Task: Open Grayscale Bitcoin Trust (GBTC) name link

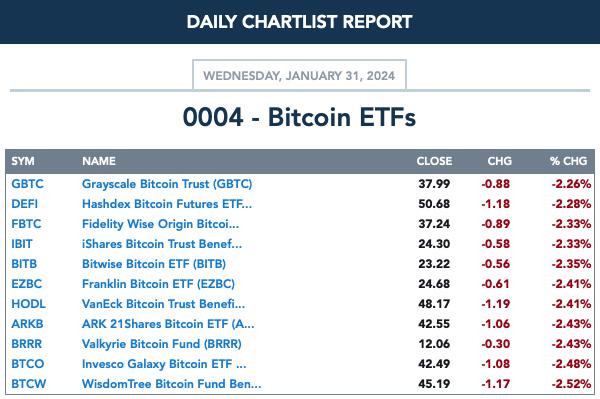Action: pyautogui.click(x=167, y=184)
